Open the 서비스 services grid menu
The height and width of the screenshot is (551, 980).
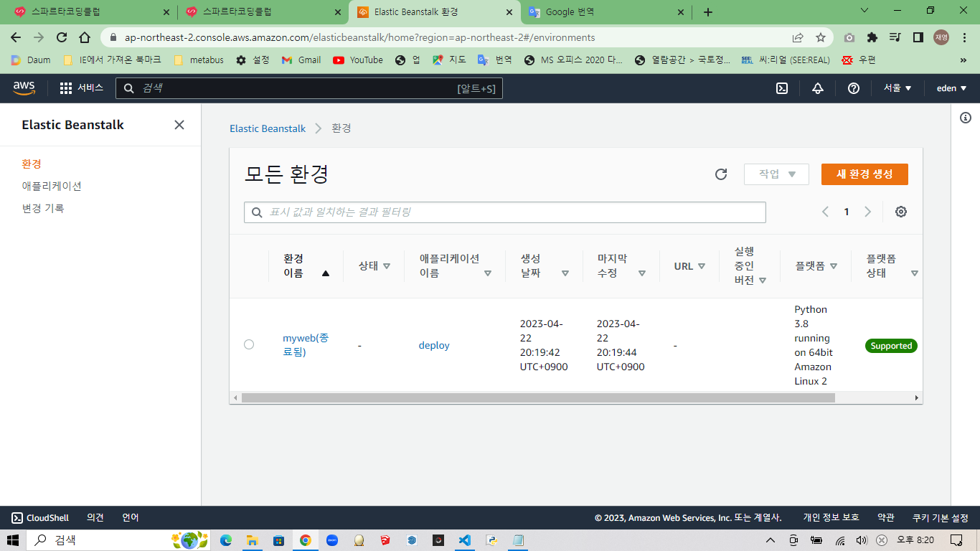point(82,88)
